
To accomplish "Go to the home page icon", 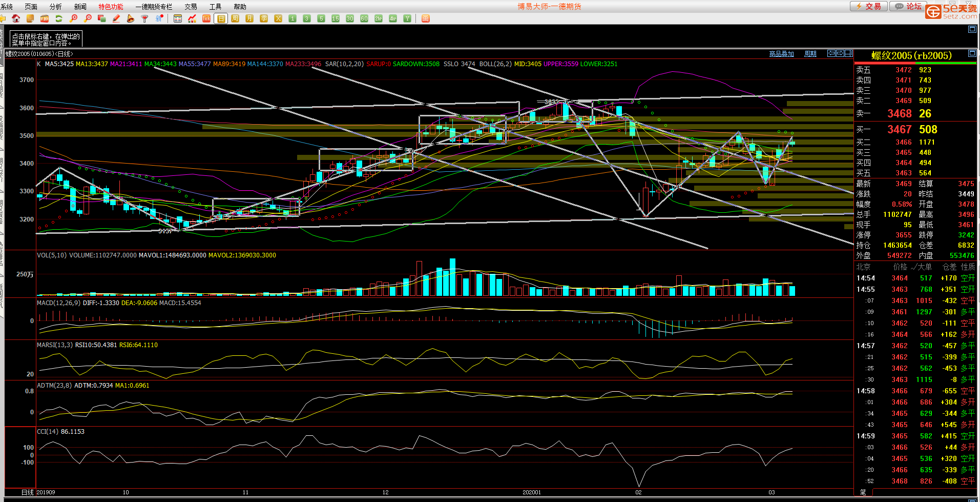I will pos(16,18).
